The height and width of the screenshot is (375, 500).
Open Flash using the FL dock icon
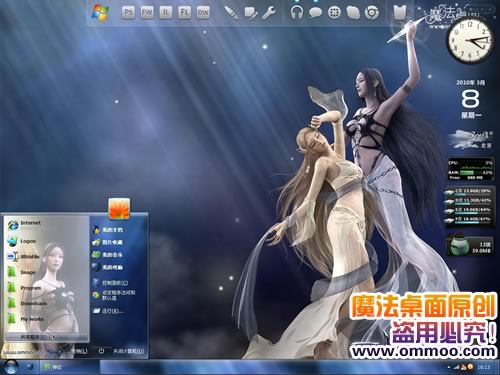pyautogui.click(x=184, y=13)
